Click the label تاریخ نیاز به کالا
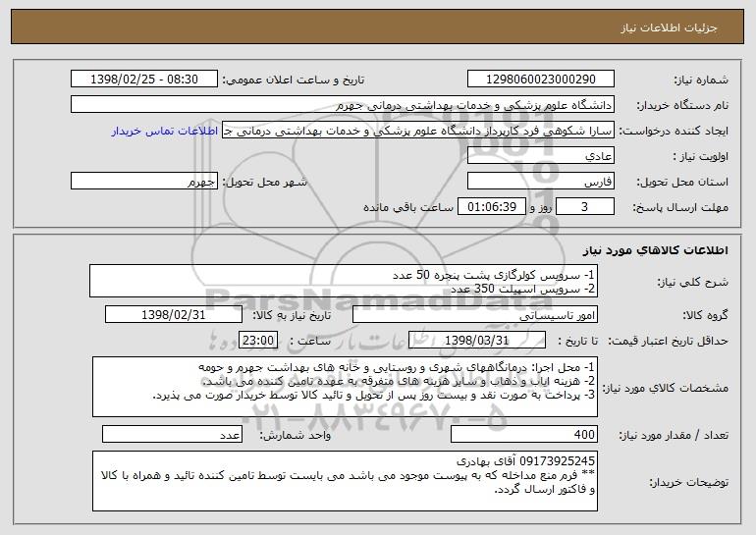Viewport: 756px width, 535px height. point(292,315)
